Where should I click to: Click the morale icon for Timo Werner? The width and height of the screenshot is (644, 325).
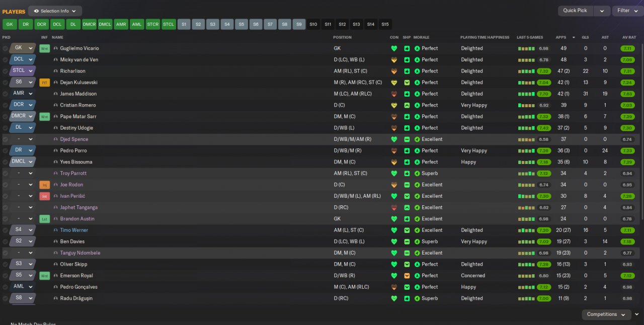pyautogui.click(x=417, y=230)
